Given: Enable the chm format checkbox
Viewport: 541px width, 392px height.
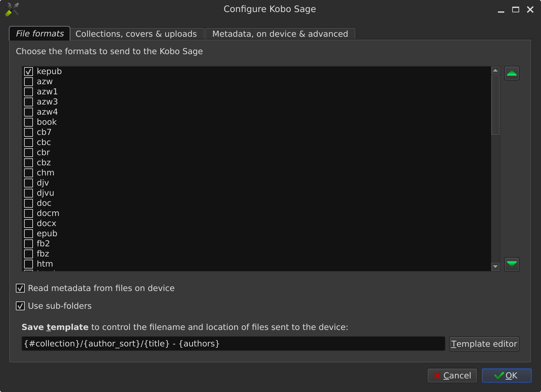Looking at the screenshot, I should [x=29, y=173].
